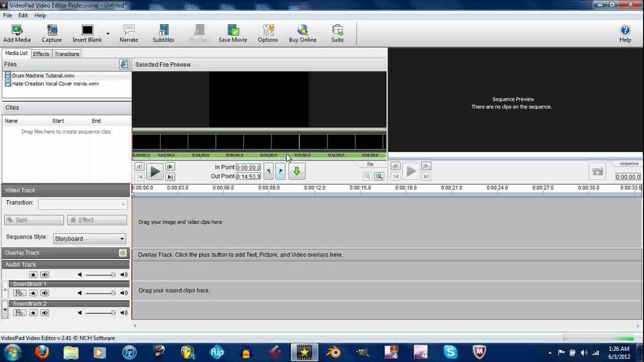The width and height of the screenshot is (644, 362).
Task: Click the Help icon at top right
Action: pyautogui.click(x=625, y=34)
